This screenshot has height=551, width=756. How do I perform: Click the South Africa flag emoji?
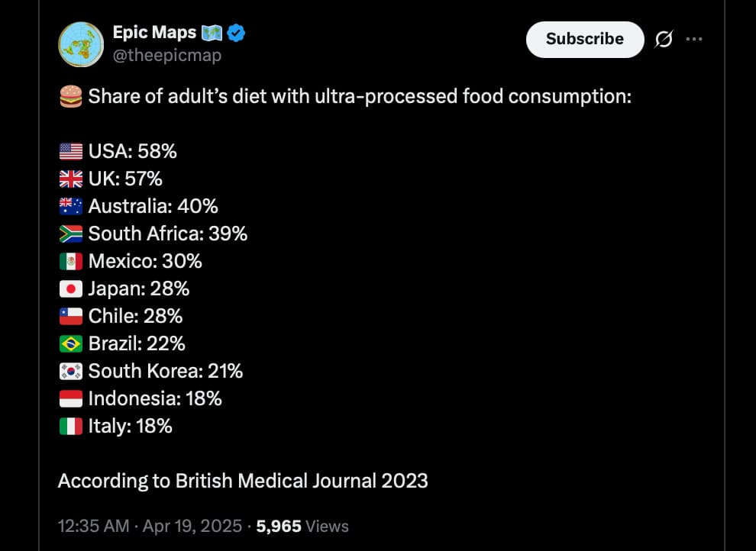click(x=71, y=234)
